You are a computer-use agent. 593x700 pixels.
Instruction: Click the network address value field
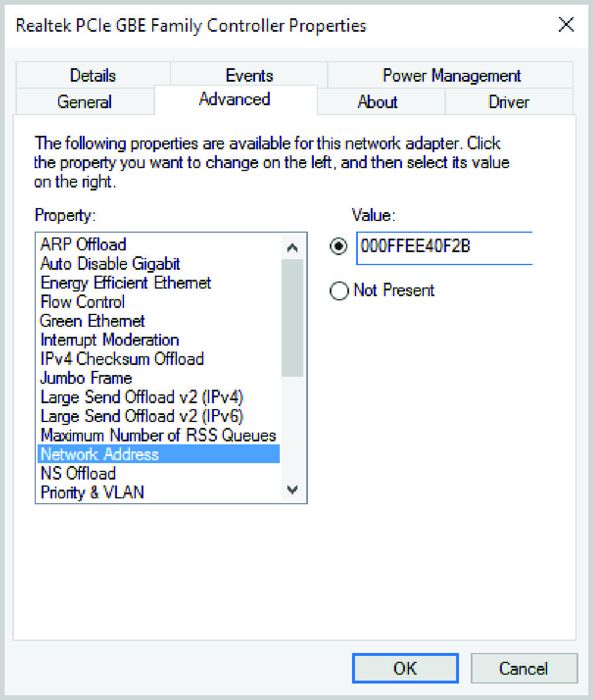(x=444, y=248)
